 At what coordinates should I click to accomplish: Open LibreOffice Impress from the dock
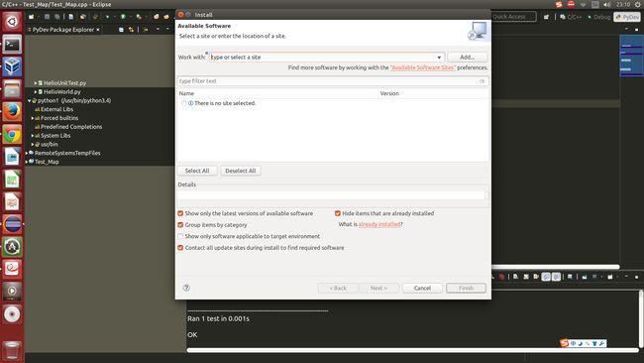click(x=12, y=202)
